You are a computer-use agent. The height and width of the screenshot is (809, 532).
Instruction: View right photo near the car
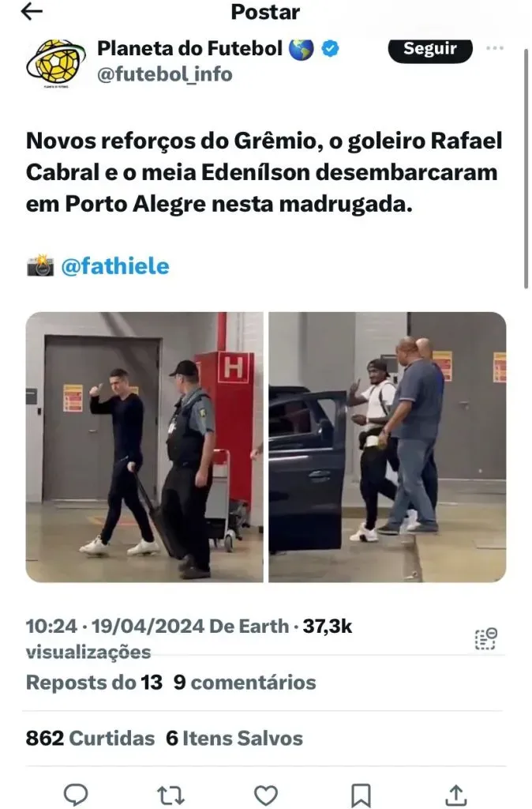[387, 447]
